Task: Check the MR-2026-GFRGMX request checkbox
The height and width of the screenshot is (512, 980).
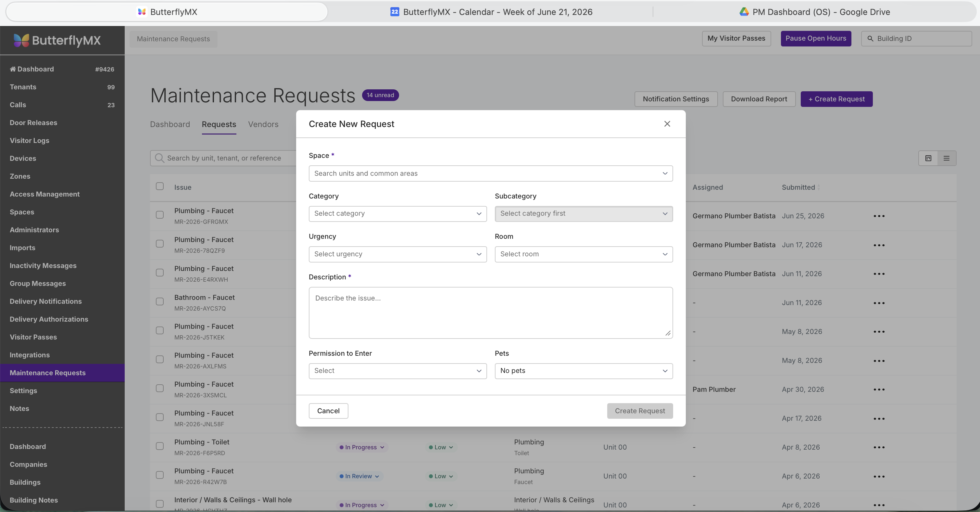Action: pyautogui.click(x=160, y=215)
